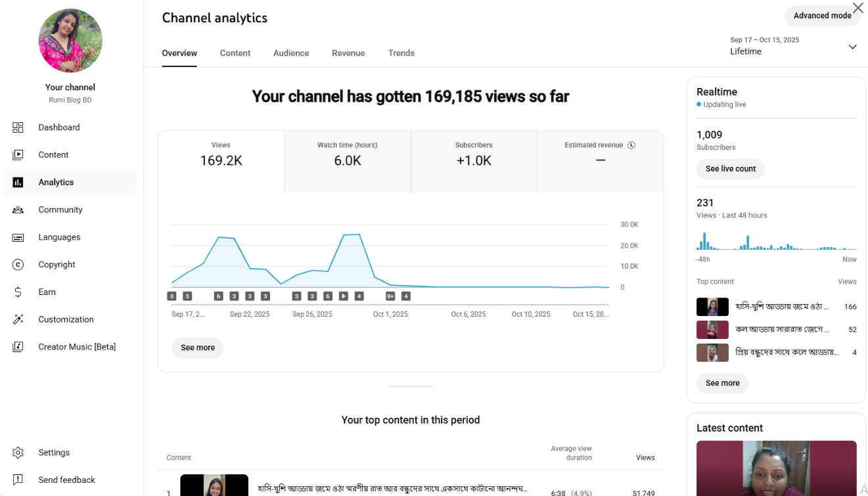Open the Customization brush icon

click(x=18, y=319)
